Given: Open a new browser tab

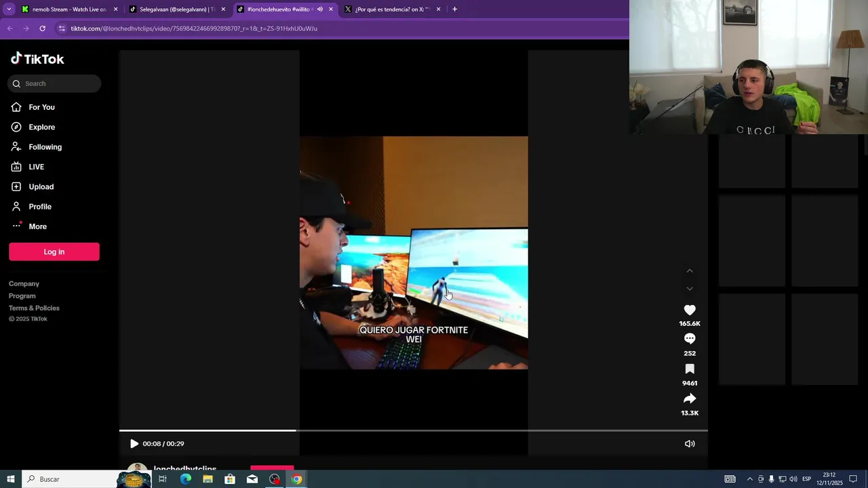Looking at the screenshot, I should click(x=454, y=9).
